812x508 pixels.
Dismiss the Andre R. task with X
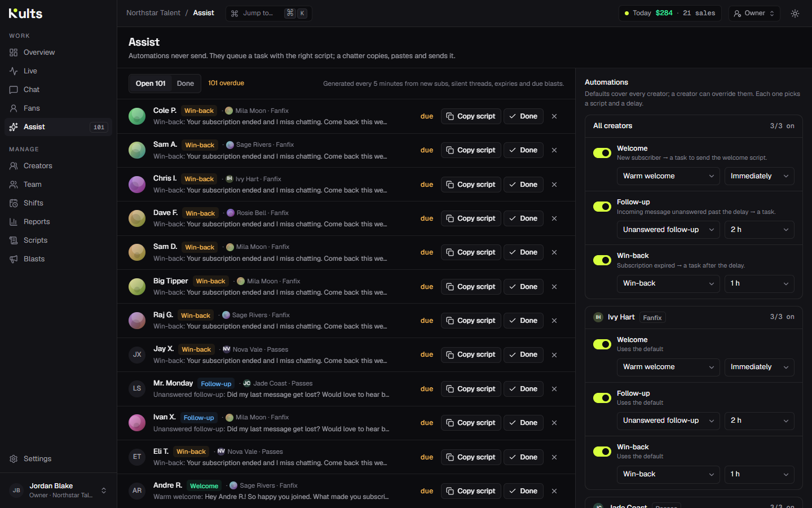pyautogui.click(x=554, y=491)
